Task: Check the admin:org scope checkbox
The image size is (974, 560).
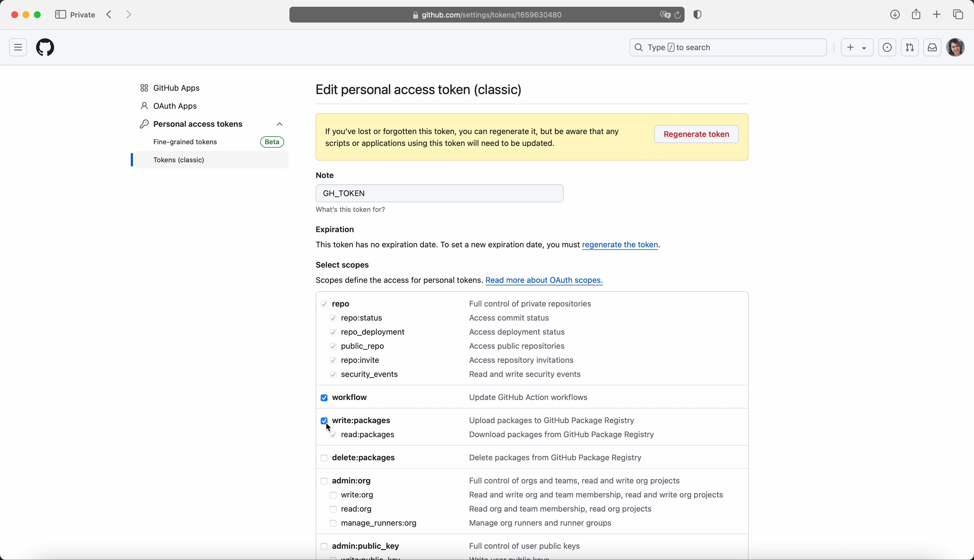Action: [324, 481]
